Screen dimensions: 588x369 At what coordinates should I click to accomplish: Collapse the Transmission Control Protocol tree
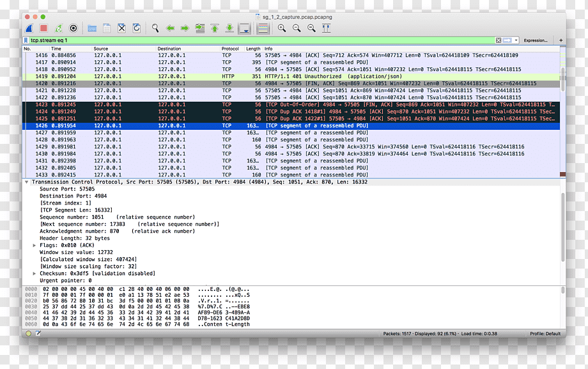click(27, 182)
